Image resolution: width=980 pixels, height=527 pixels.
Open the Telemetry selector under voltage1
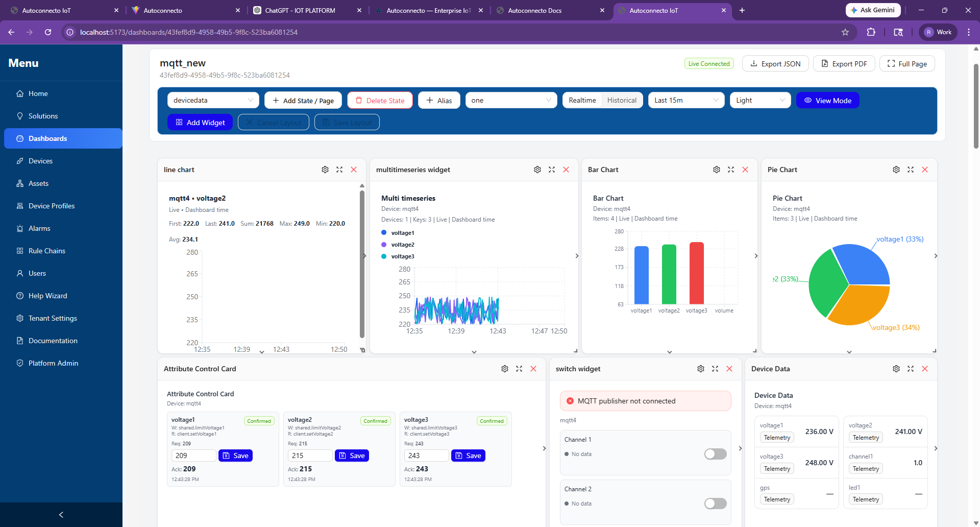[x=777, y=438]
